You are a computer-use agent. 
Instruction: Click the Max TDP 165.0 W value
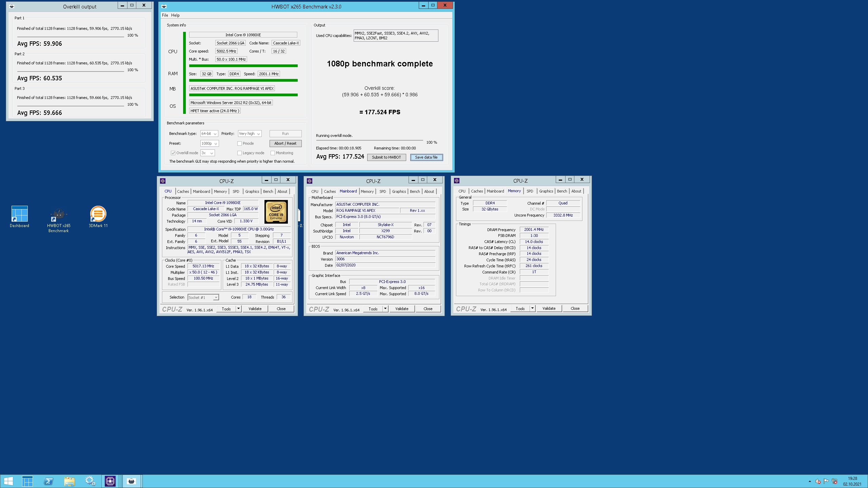(x=251, y=209)
